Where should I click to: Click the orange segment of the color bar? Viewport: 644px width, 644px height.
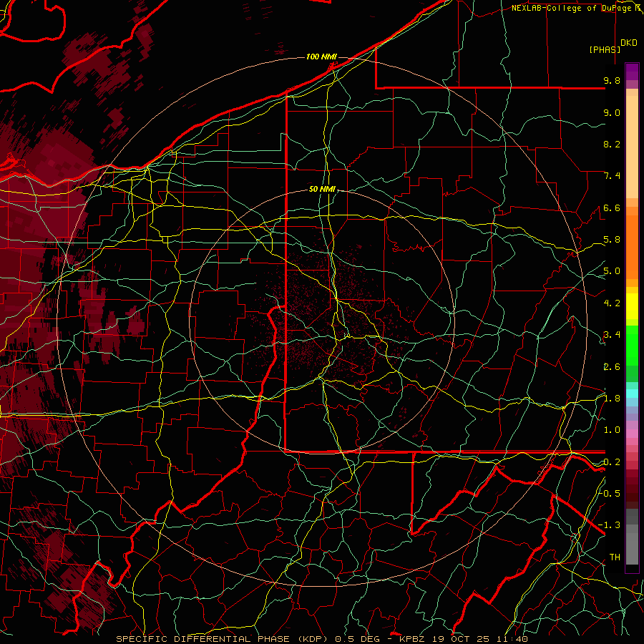pyautogui.click(x=632, y=246)
